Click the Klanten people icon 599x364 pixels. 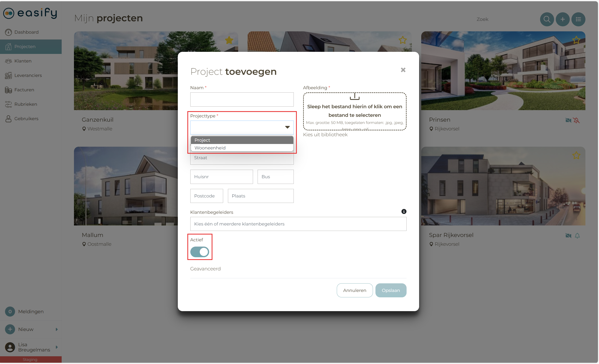(9, 61)
